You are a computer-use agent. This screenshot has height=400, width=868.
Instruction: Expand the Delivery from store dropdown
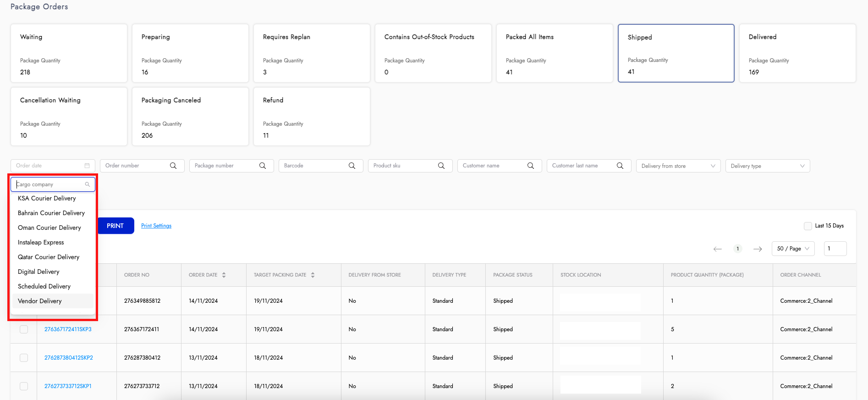coord(678,166)
